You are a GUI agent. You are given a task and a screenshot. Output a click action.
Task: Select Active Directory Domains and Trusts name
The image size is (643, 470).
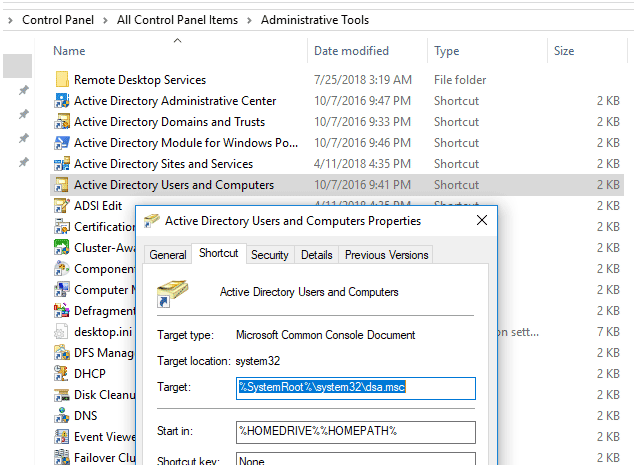169,121
